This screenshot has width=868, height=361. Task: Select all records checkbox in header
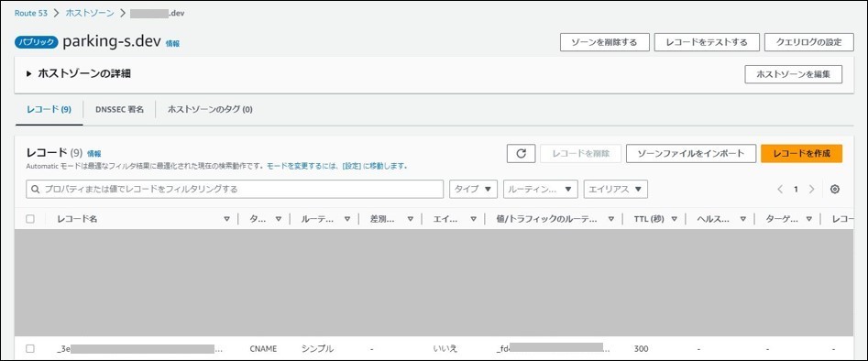(30, 219)
